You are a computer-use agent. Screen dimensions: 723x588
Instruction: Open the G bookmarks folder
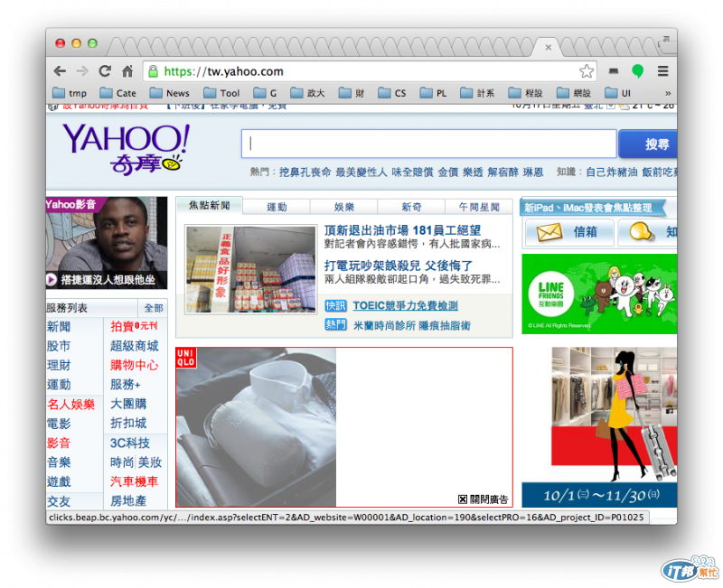click(265, 93)
